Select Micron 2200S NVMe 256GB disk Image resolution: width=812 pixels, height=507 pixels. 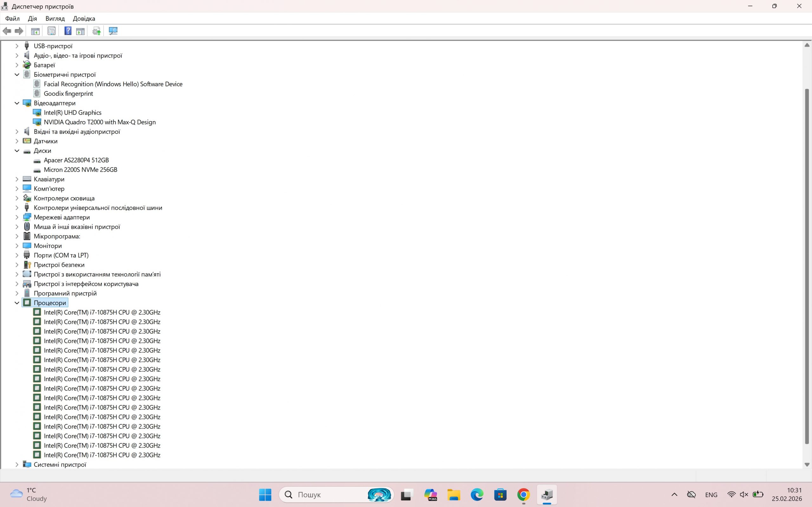click(81, 170)
